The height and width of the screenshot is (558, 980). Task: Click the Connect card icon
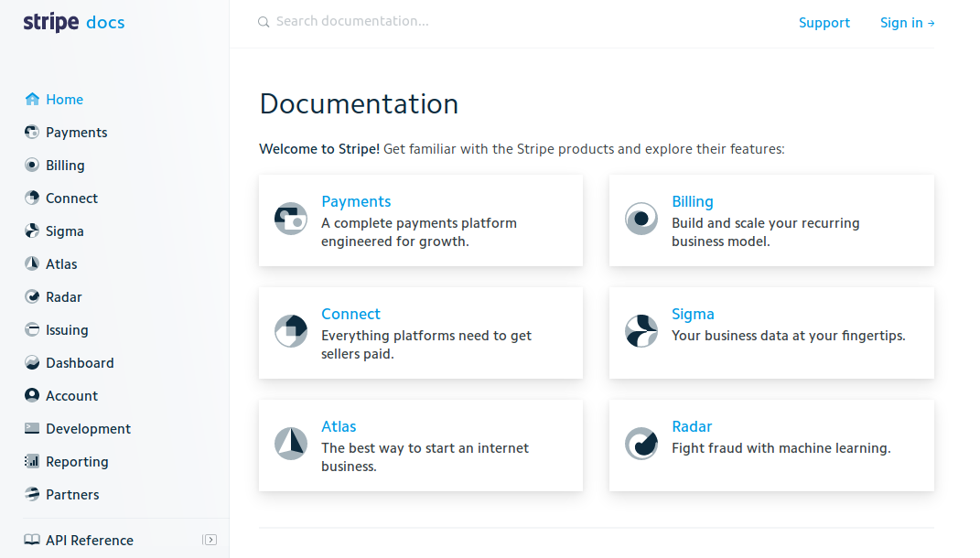point(291,331)
